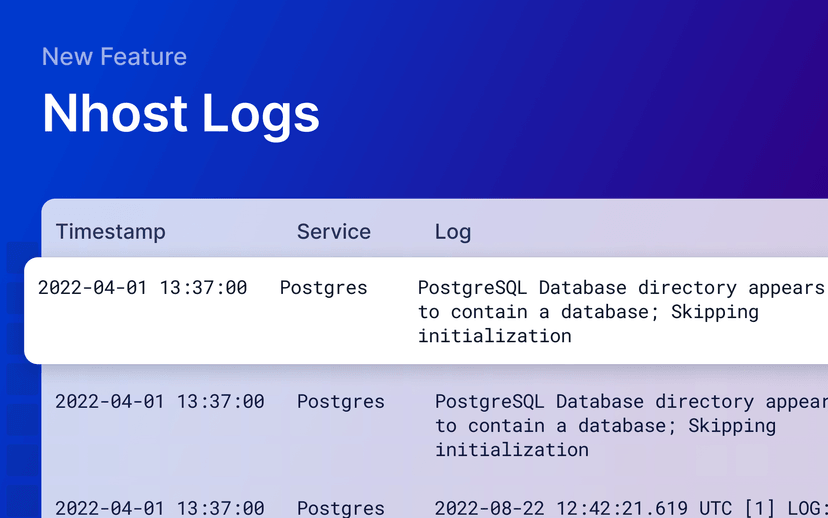Click Postgres in the bottom log row
The height and width of the screenshot is (518, 828).
[x=341, y=508]
